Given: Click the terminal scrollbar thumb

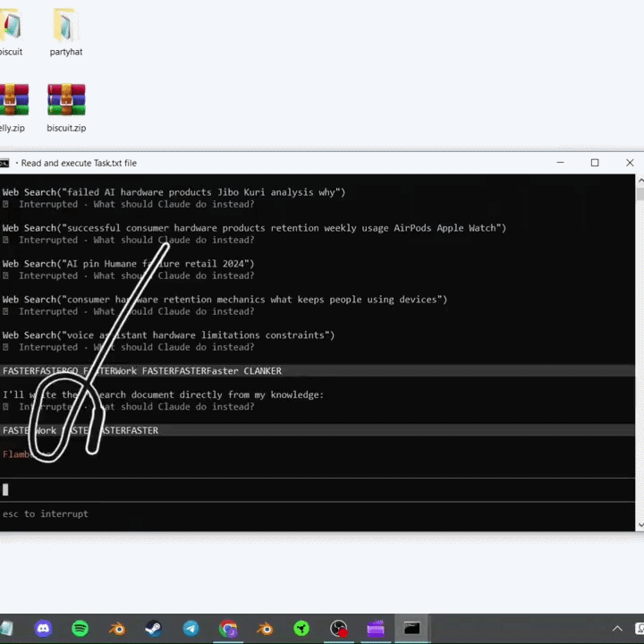Looking at the screenshot, I should [x=640, y=194].
